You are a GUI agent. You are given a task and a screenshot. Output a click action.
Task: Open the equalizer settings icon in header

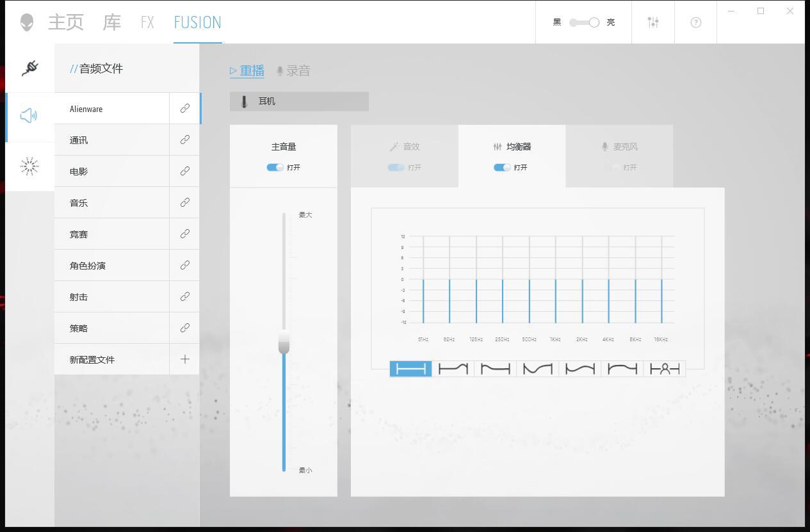(x=653, y=22)
